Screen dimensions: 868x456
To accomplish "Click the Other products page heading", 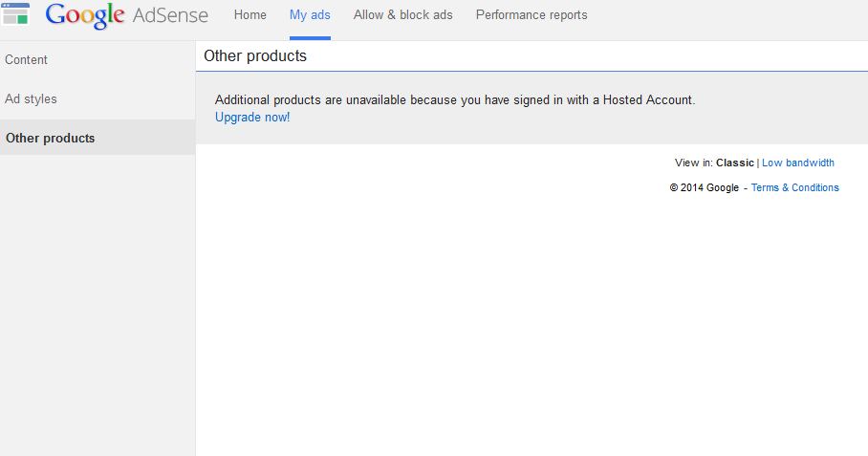I will [255, 56].
